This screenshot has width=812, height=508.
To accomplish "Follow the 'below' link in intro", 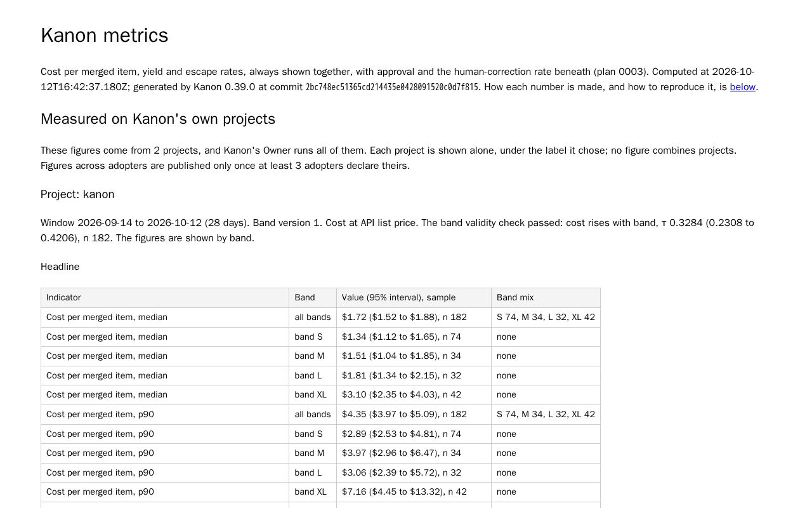I will [x=742, y=87].
